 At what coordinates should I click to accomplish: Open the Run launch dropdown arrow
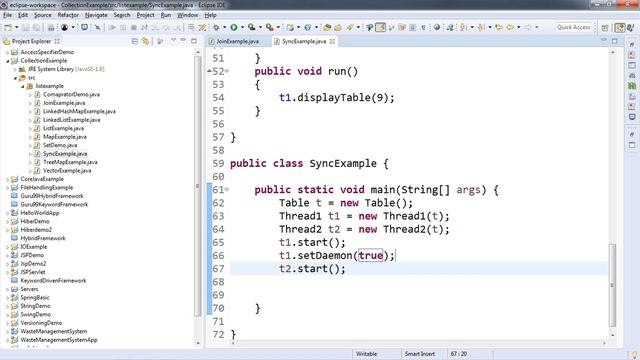(242, 27)
